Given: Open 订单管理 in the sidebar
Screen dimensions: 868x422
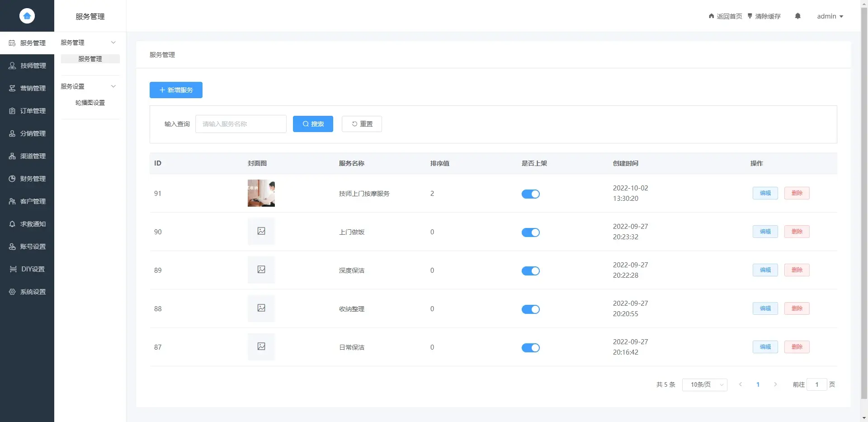Looking at the screenshot, I should pos(27,111).
